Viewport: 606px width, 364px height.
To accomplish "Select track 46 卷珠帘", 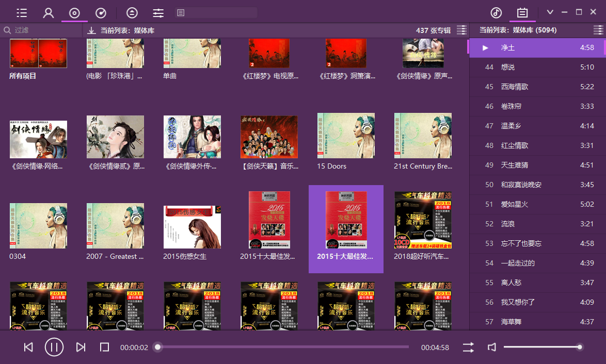I will tap(537, 106).
